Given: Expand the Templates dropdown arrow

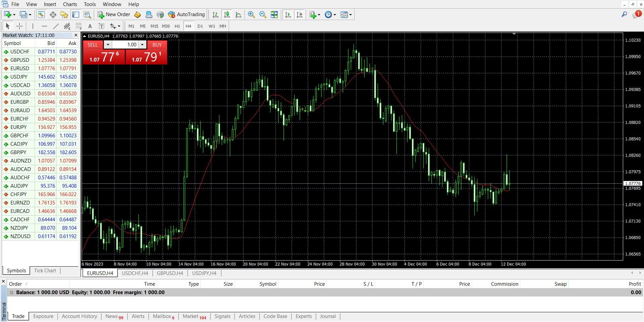Looking at the screenshot, I should point(350,15).
